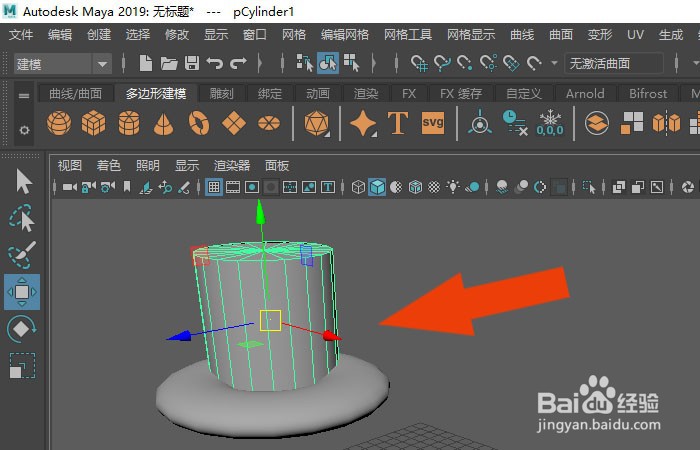Toggle textured checker display button
Image resolution: width=700 pixels, height=450 pixels.
click(x=434, y=187)
